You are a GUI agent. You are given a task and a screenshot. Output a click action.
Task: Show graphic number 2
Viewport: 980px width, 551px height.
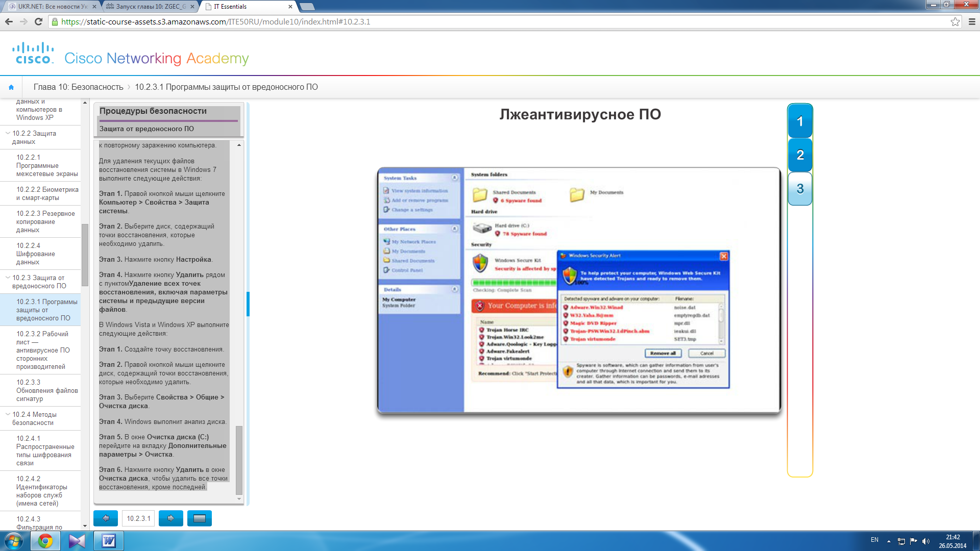800,155
